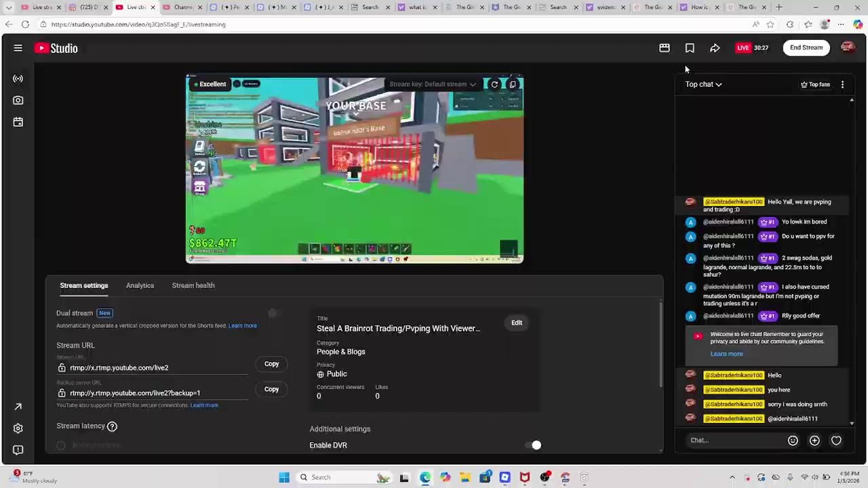Click the bookmark marker icon in header
The image size is (868, 488).
point(690,48)
